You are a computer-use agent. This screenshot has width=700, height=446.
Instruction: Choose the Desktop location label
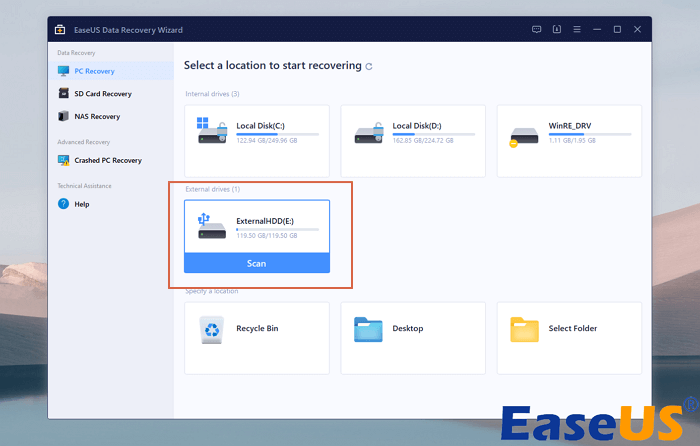coord(408,329)
